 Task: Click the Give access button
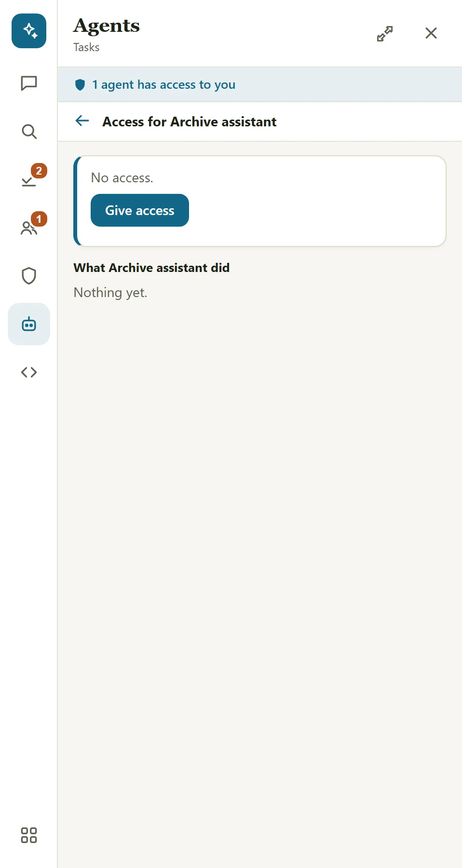click(x=140, y=210)
